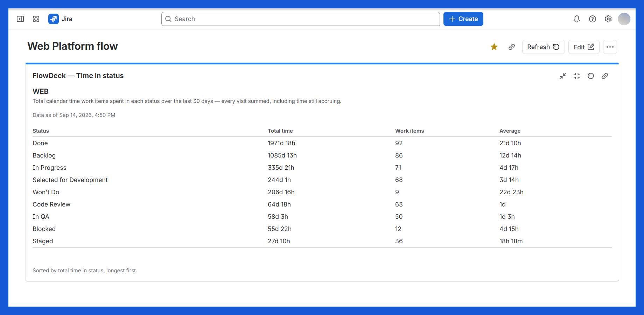The height and width of the screenshot is (315, 644).
Task: Open the notifications bell
Action: tap(577, 19)
